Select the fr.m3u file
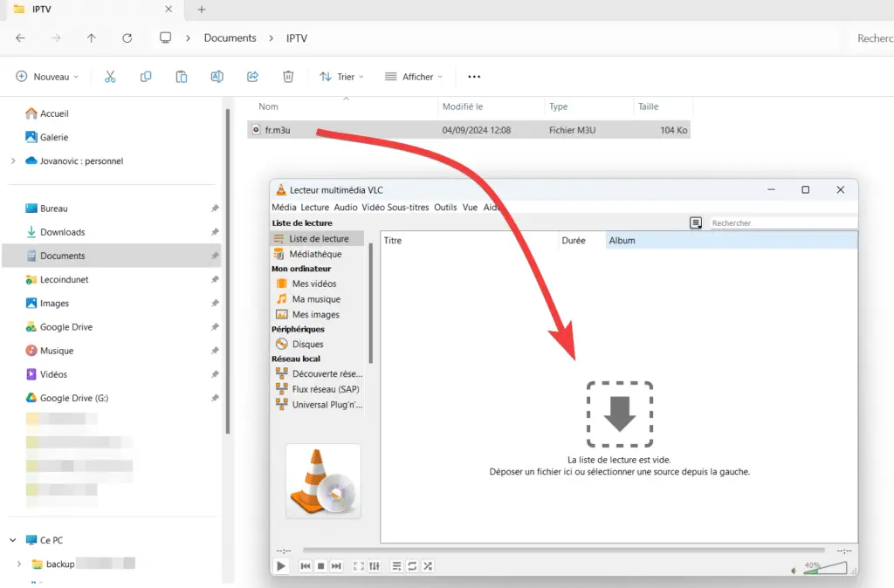Viewport: 894px width, 588px height. pos(278,130)
